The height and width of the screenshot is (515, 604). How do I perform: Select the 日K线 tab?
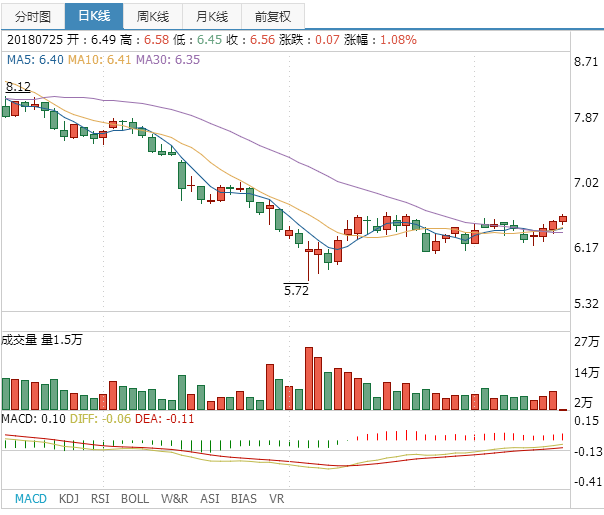click(x=94, y=16)
